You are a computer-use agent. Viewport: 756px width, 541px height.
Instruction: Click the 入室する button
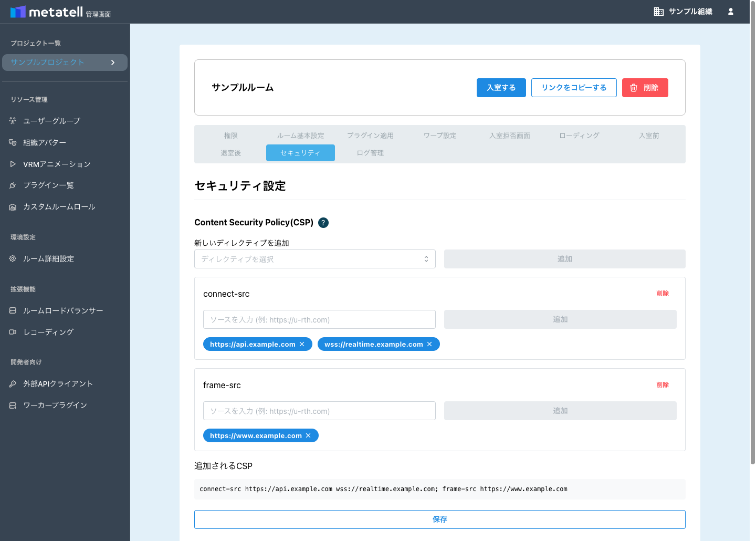click(501, 88)
